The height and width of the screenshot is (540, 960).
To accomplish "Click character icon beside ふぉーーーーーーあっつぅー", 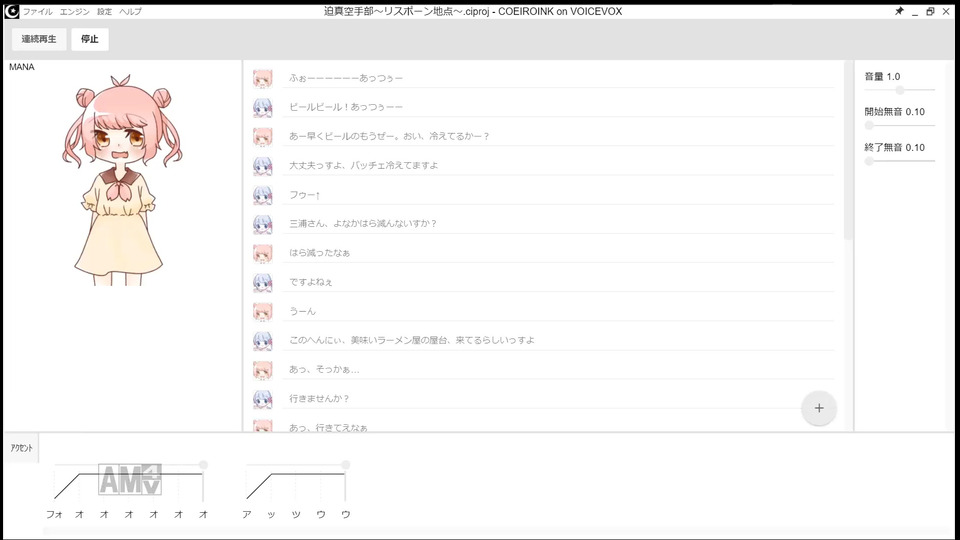I will (263, 78).
